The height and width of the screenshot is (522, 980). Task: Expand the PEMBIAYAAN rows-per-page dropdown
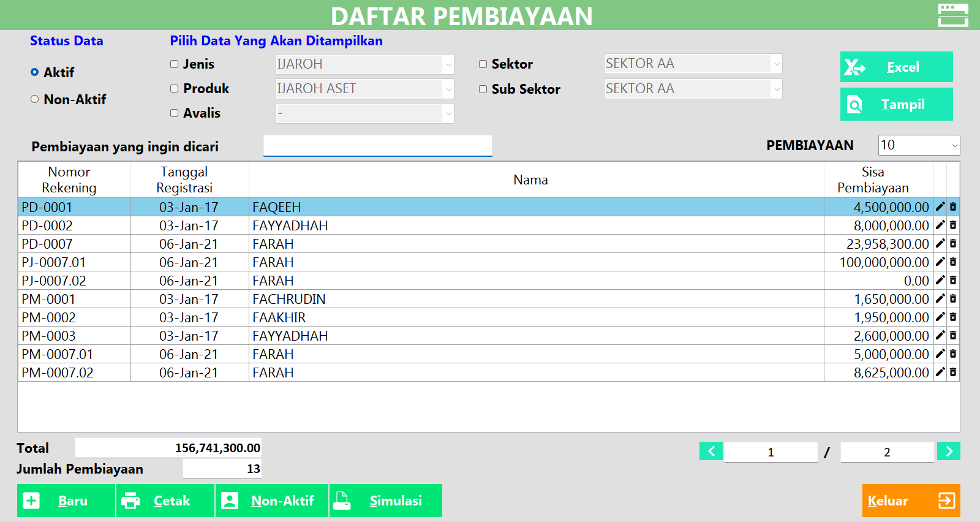click(954, 146)
